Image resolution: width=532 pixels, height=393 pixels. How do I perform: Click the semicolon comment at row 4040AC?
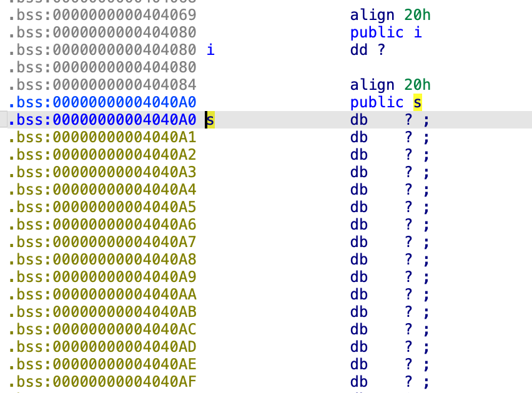426,329
